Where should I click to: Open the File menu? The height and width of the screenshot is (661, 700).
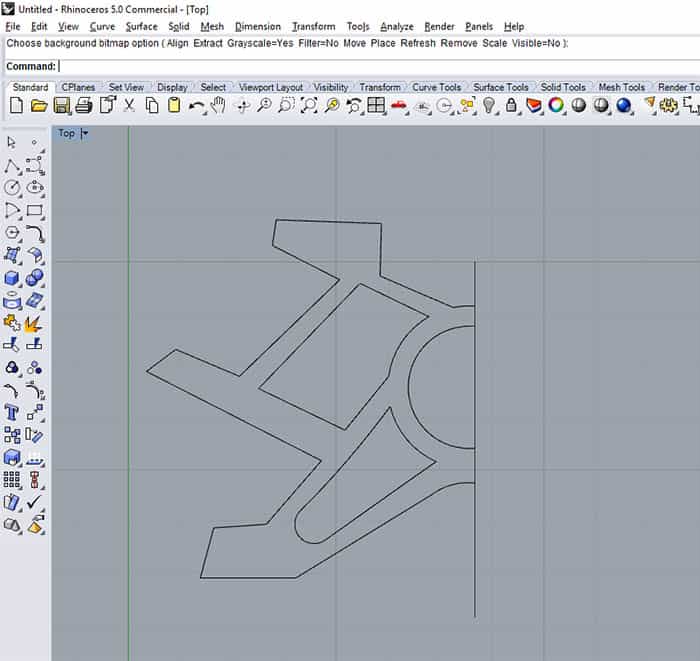click(13, 27)
